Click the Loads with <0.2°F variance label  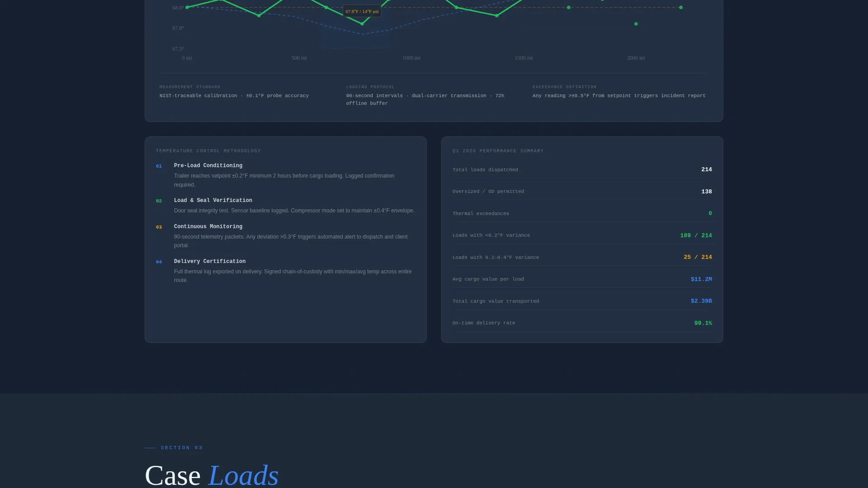click(491, 235)
